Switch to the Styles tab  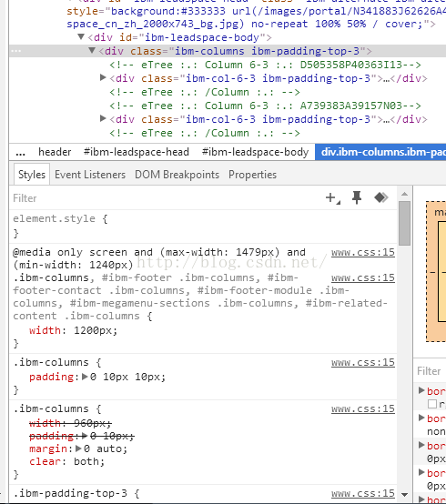pyautogui.click(x=32, y=175)
